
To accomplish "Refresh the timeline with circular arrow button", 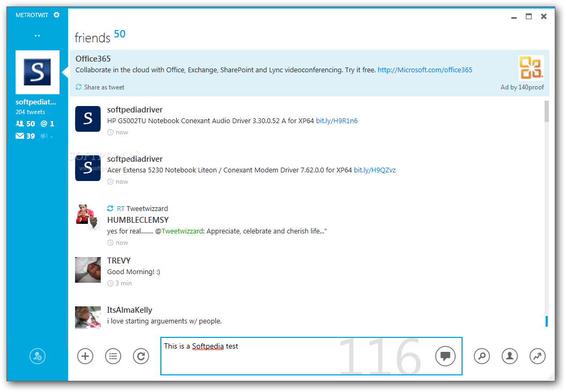I will tap(141, 356).
